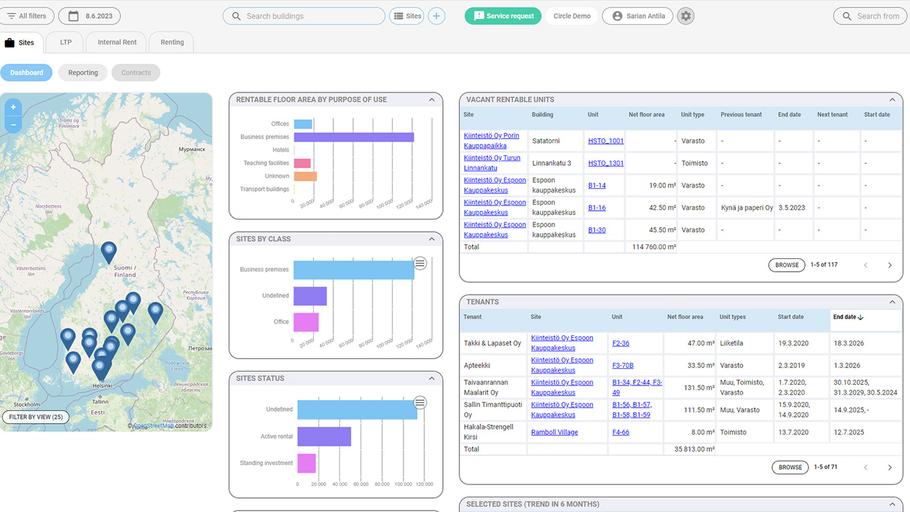Open the Sarian Antila user menu
The height and width of the screenshot is (512, 910).
point(637,16)
